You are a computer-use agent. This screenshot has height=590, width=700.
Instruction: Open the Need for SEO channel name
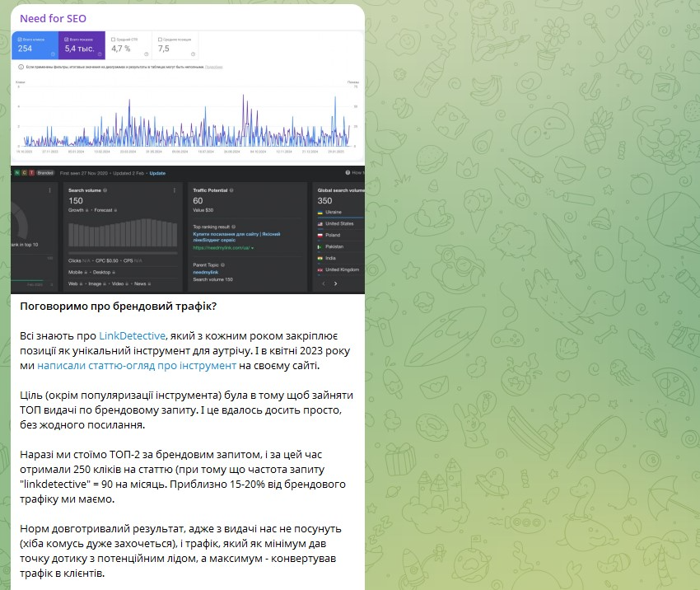pyautogui.click(x=53, y=18)
